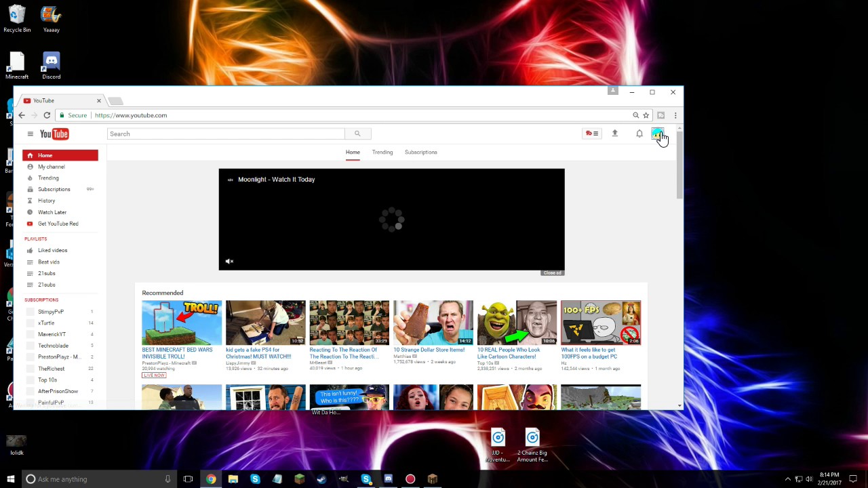The width and height of the screenshot is (868, 488).
Task: Switch to the Home tab above the video
Action: (353, 152)
